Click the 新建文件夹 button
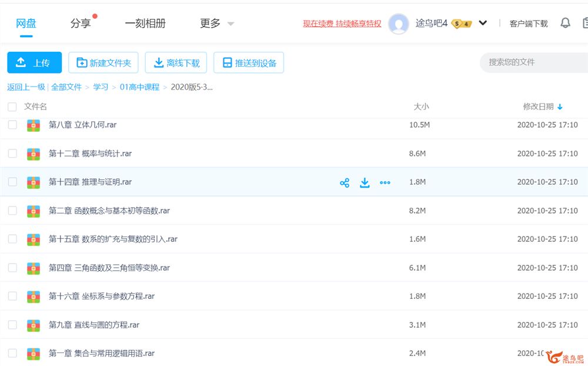 pos(103,62)
